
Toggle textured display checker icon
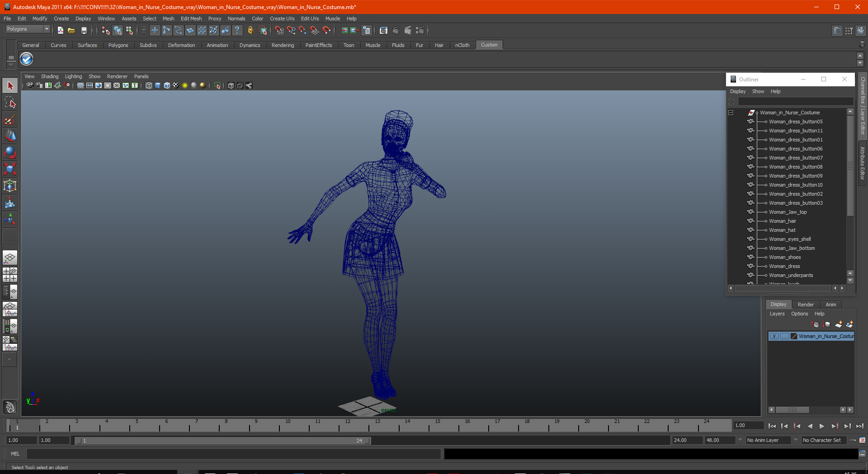tap(176, 85)
